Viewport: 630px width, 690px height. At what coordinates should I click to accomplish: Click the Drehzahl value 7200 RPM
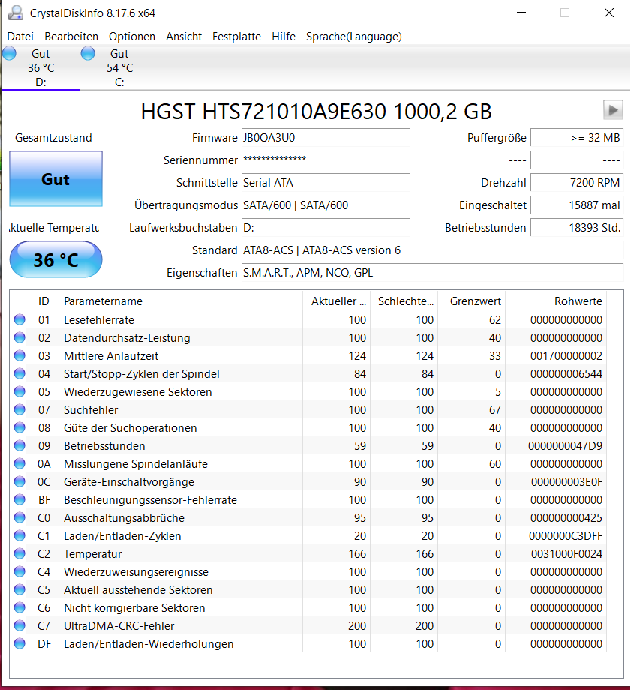595,183
